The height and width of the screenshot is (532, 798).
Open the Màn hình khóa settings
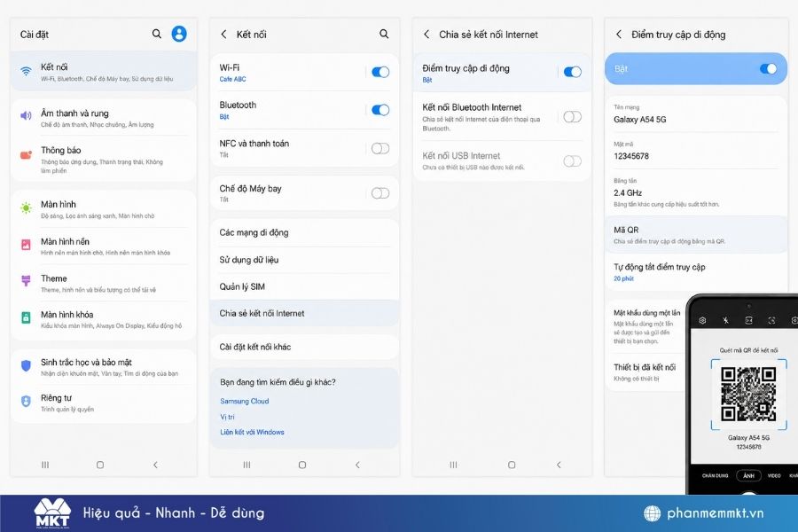click(104, 319)
